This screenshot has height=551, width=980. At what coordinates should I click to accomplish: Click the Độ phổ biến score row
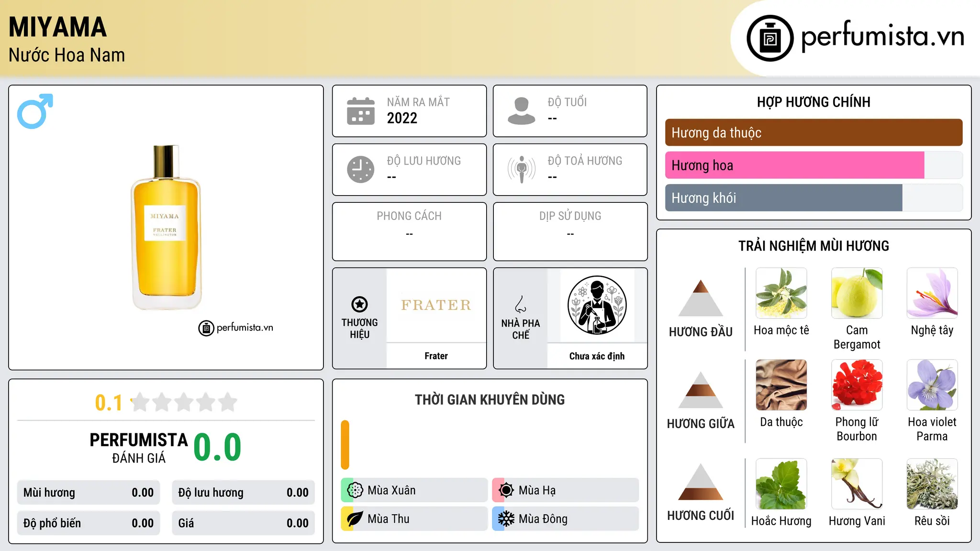89,523
